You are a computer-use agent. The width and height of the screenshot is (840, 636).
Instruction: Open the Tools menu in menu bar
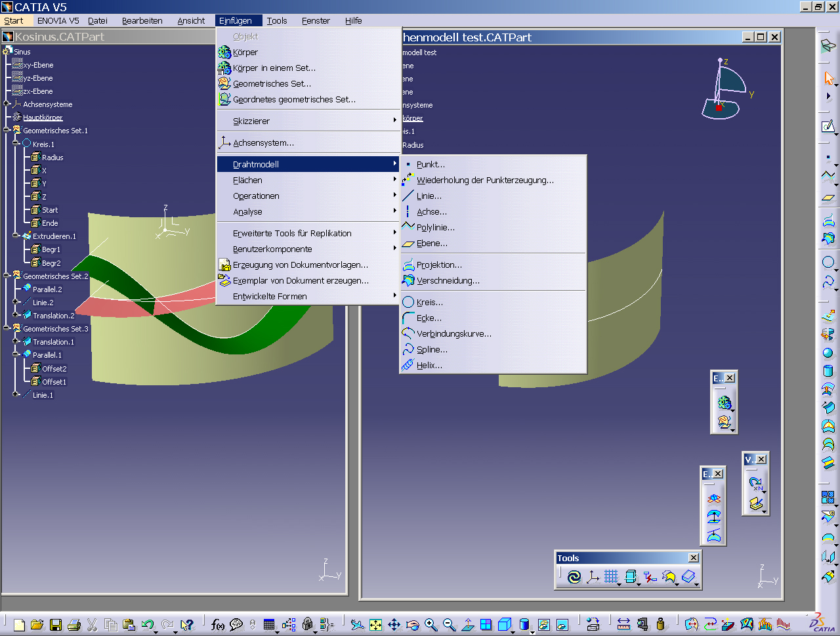click(277, 20)
